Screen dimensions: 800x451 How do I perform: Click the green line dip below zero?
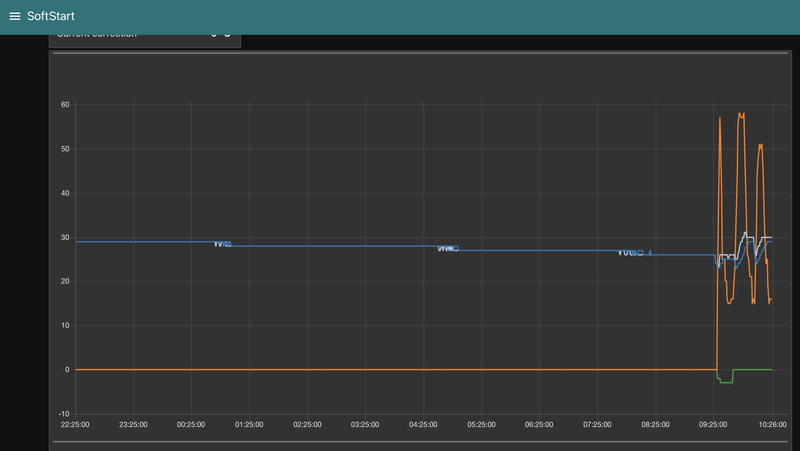726,382
